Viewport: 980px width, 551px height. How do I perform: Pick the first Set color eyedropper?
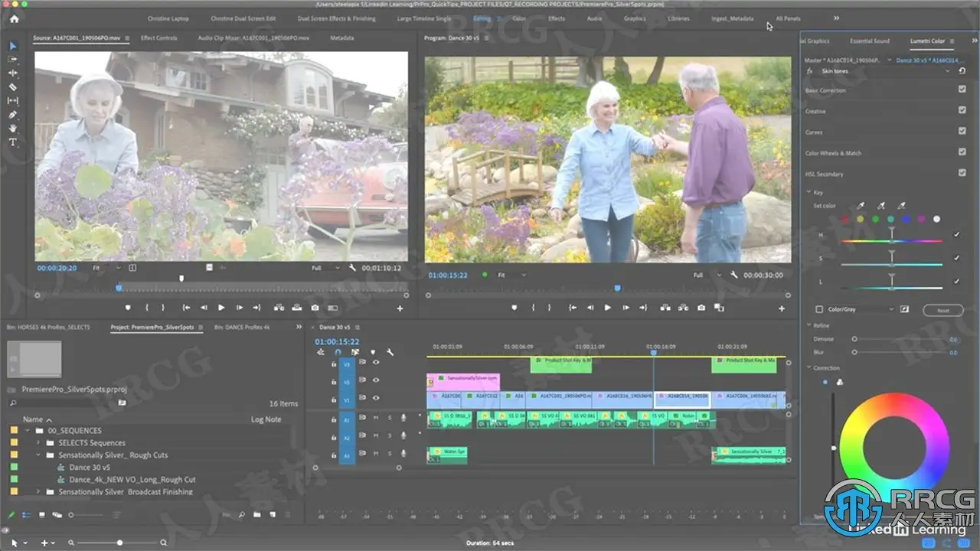click(861, 206)
